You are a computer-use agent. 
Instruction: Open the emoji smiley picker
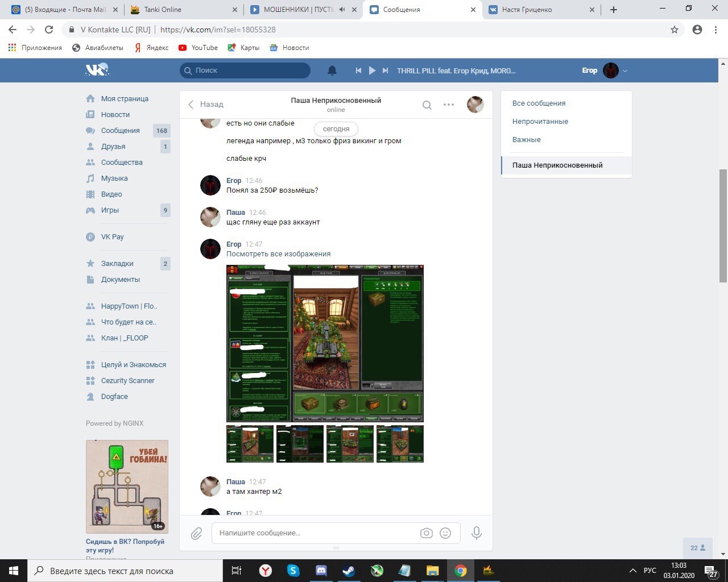click(x=445, y=533)
